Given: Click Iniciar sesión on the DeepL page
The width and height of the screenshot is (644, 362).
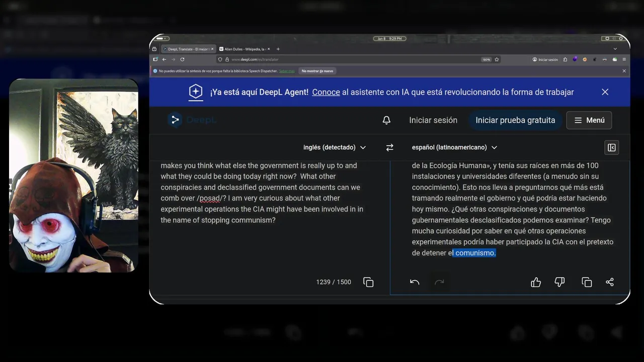Looking at the screenshot, I should (x=433, y=120).
